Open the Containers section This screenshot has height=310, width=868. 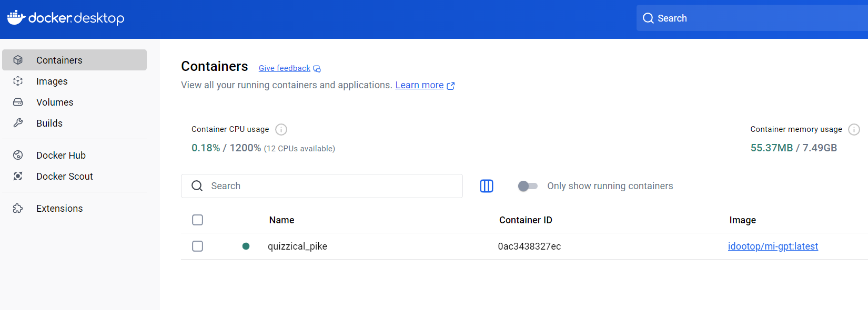click(74, 60)
